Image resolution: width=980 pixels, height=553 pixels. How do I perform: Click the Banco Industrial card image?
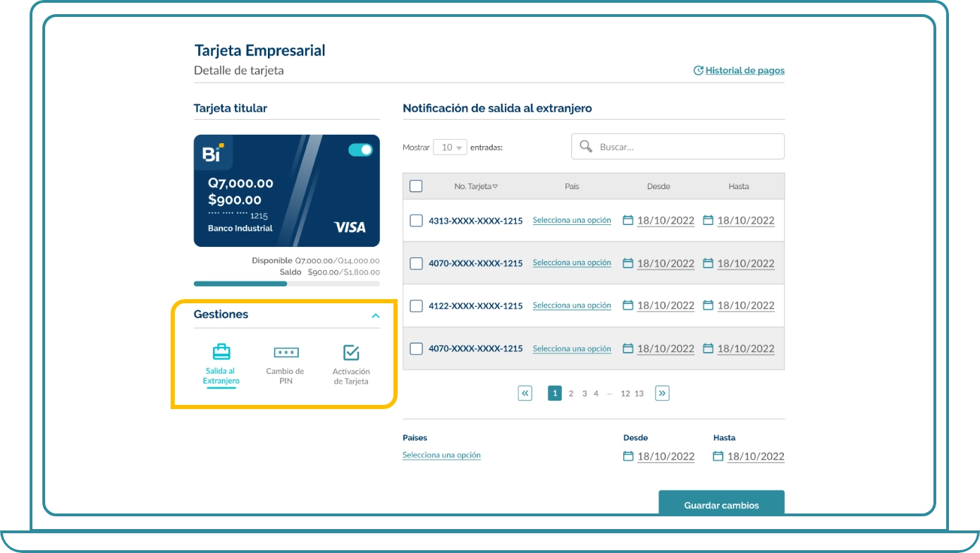(286, 190)
